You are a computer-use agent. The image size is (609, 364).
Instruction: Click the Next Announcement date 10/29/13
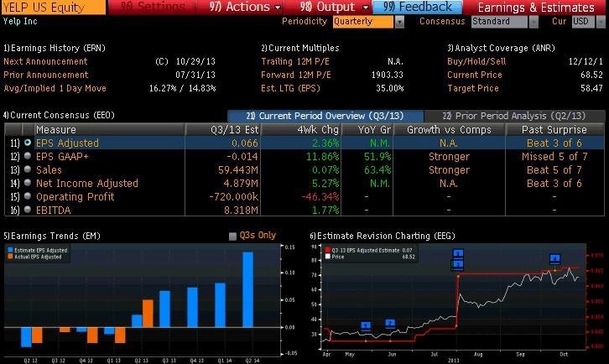coord(195,61)
